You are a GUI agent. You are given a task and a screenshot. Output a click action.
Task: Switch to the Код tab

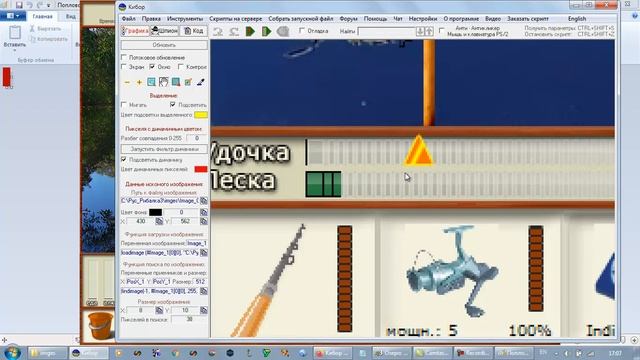(x=193, y=31)
